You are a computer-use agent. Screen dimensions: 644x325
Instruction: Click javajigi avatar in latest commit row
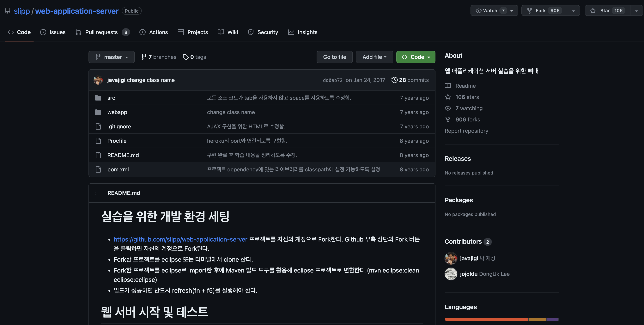coord(98,80)
